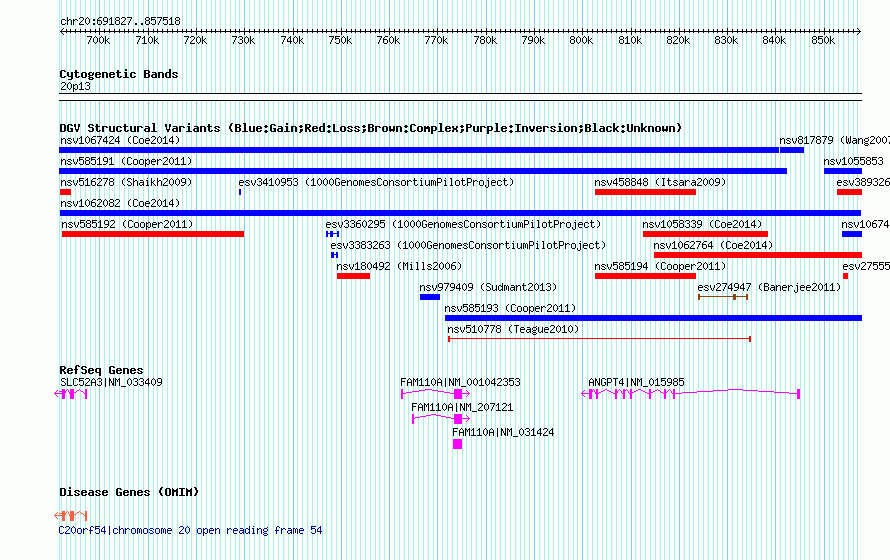This screenshot has height=560, width=890.
Task: Click the FAM110A|NM_031424 gene label
Action: coord(503,432)
